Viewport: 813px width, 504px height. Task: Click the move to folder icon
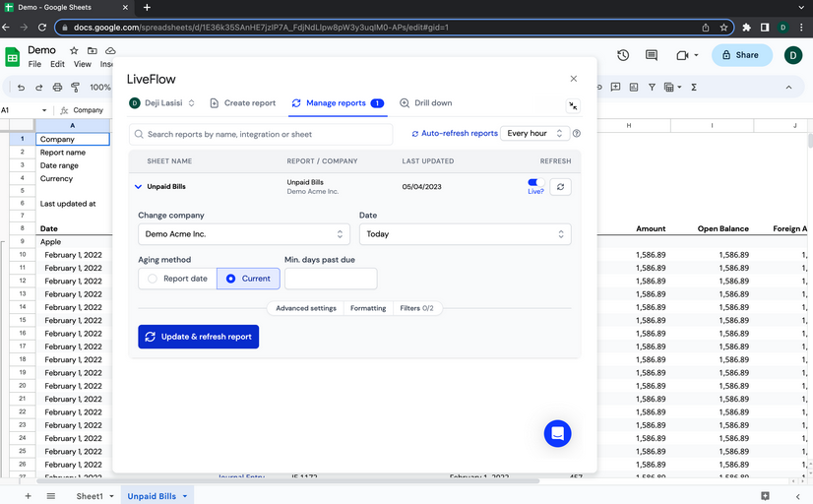pos(92,50)
